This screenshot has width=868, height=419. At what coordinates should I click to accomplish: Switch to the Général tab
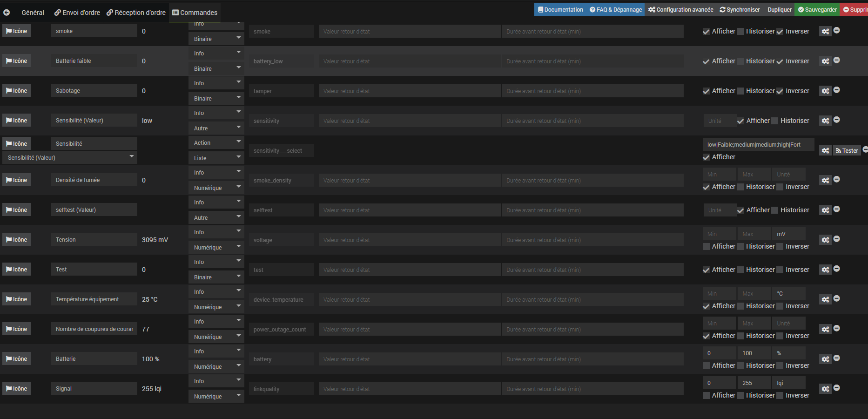pyautogui.click(x=33, y=13)
